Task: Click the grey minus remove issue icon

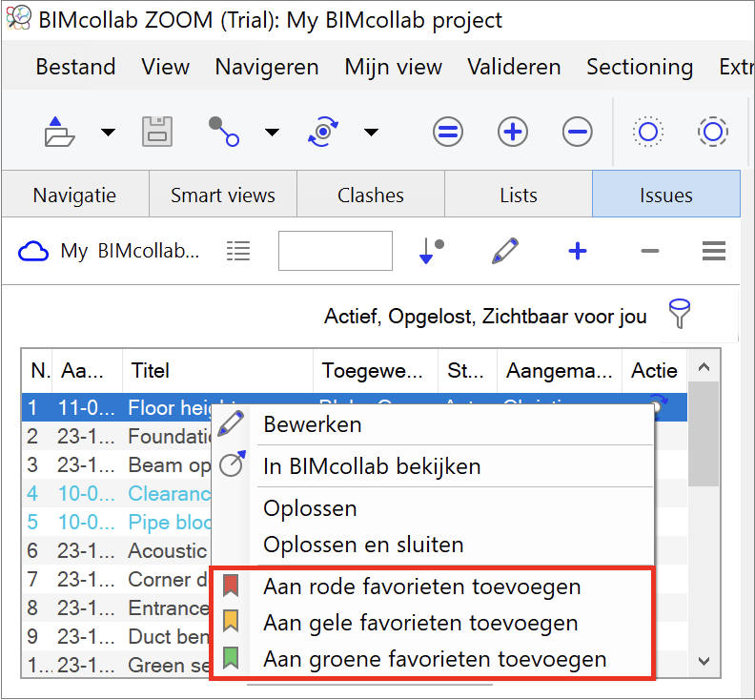Action: 649,251
